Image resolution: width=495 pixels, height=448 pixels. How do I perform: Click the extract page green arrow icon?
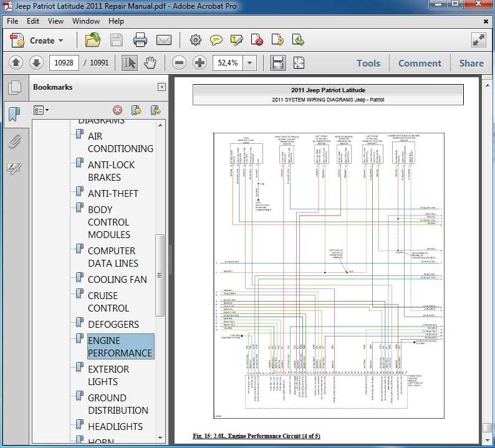pos(298,40)
